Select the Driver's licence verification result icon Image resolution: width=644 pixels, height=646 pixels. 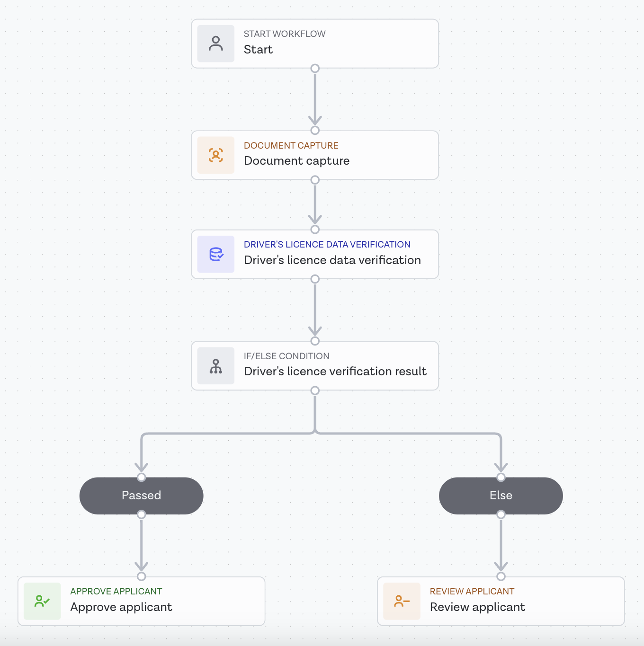click(x=215, y=365)
